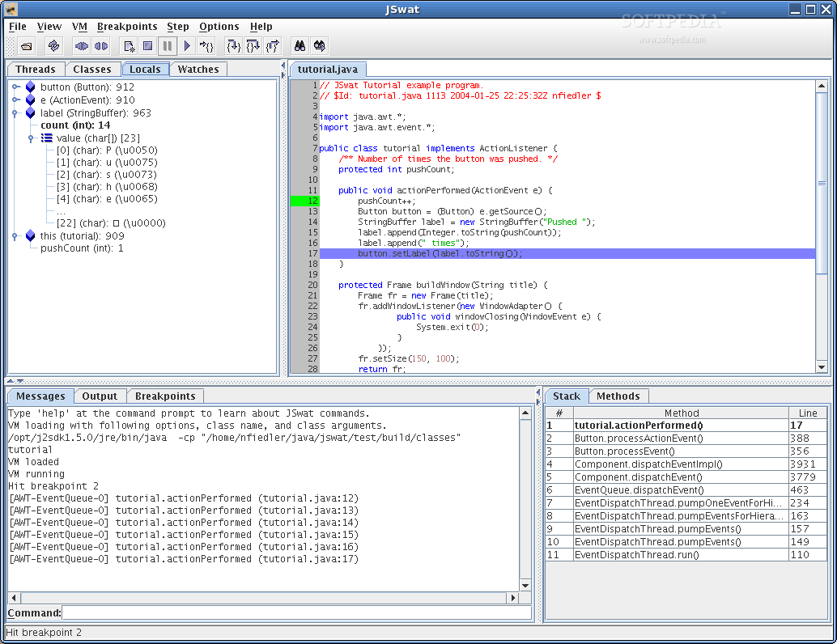This screenshot has width=837, height=644.
Task: Switch to the Output tab
Action: [x=100, y=396]
